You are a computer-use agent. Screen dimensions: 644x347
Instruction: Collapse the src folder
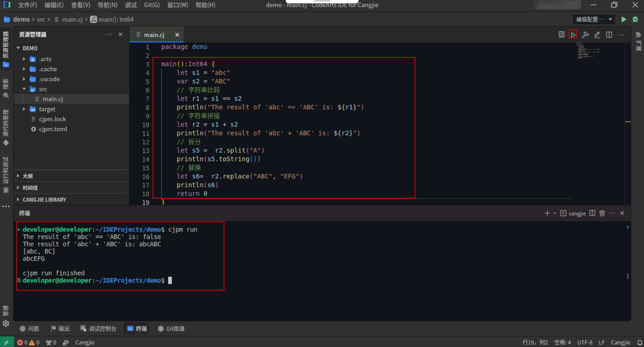click(x=24, y=89)
